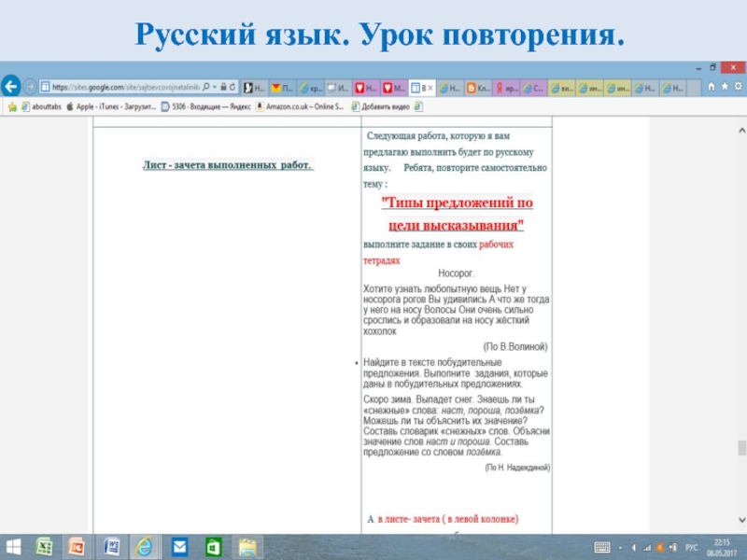Open Word from the Windows taskbar
This screenshot has width=747, height=560.
point(111,546)
